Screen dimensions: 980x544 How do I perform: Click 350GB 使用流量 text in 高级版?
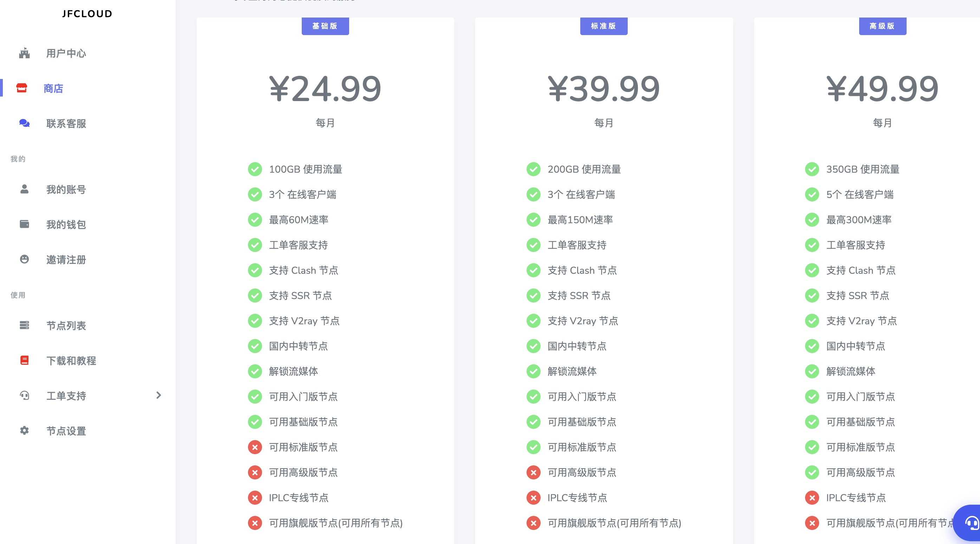pyautogui.click(x=863, y=169)
